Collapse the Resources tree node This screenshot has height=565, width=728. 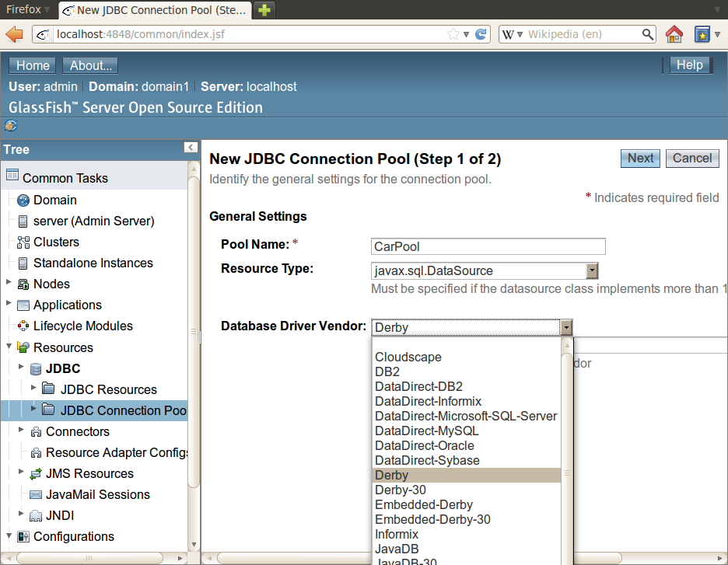click(9, 347)
